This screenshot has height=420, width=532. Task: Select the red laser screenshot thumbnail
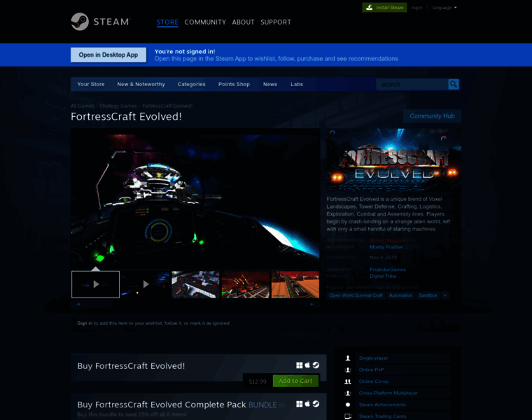point(245,284)
